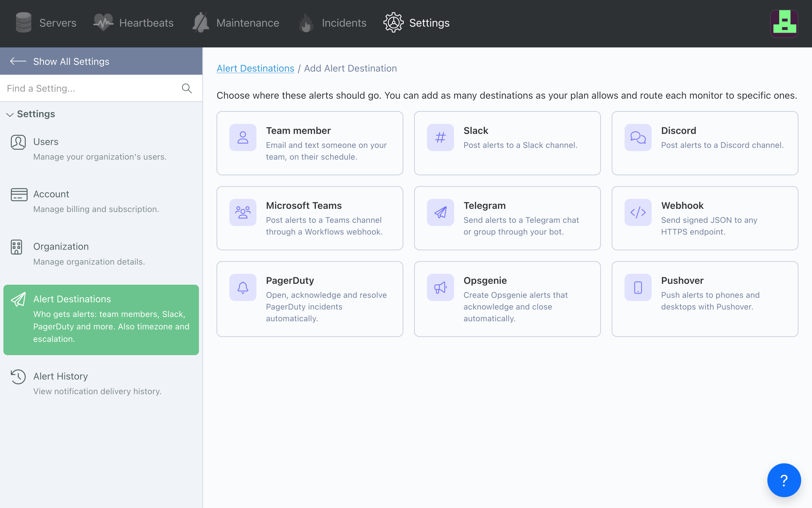This screenshot has height=508, width=812.
Task: Choose the Webhook destination card
Action: [705, 218]
